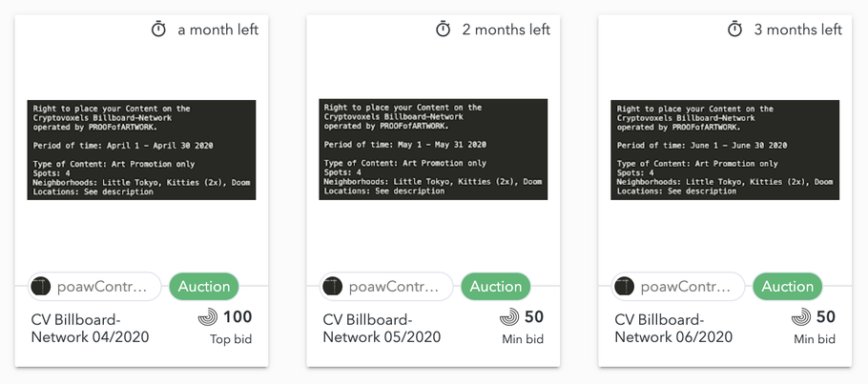The height and width of the screenshot is (384, 868).
Task: Click the poawContr avatar on the 04/2020 card
Action: pos(41,287)
